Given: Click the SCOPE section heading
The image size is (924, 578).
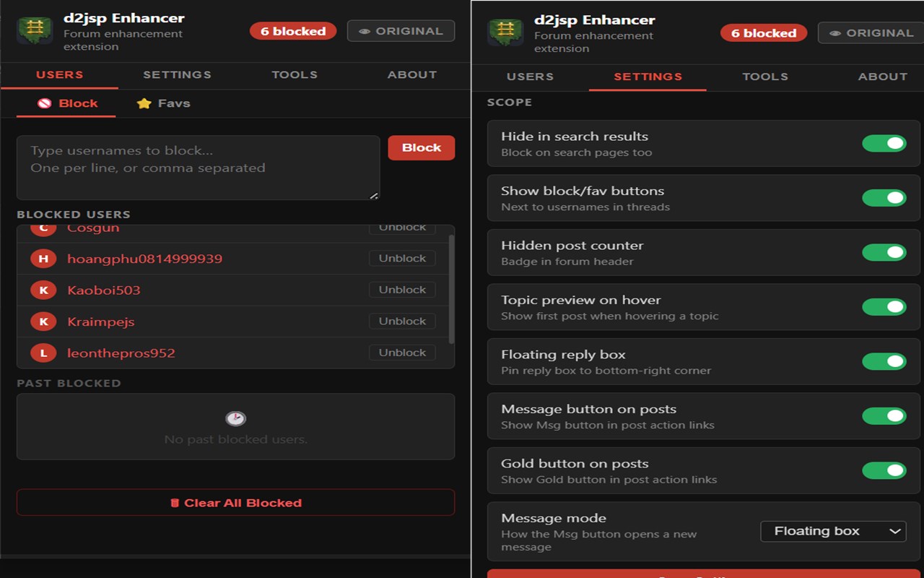Looking at the screenshot, I should click(510, 103).
